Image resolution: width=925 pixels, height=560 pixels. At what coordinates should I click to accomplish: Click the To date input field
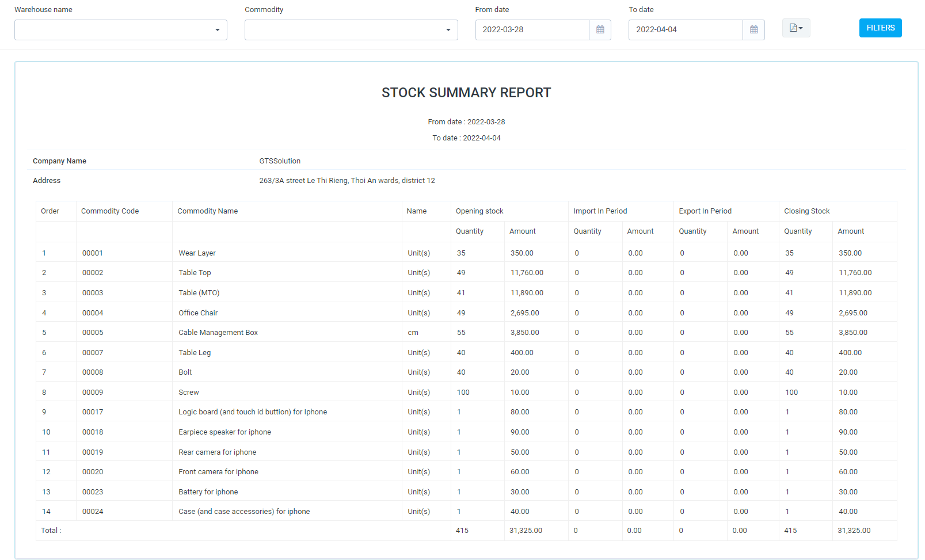685,30
